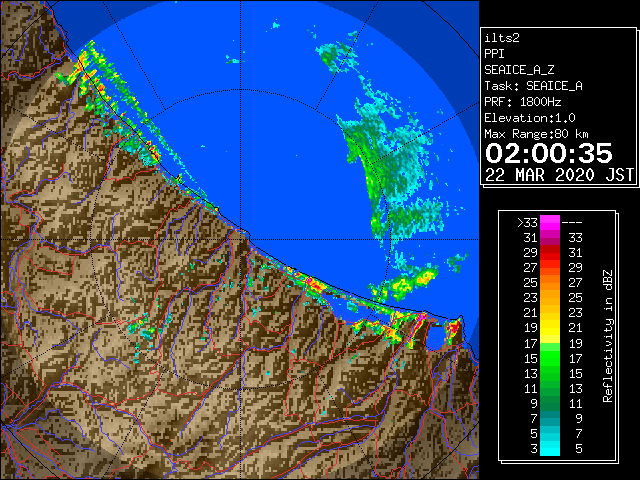Click the legend label "3" at the scale bottom
Screen dimensions: 640x480
533,449
